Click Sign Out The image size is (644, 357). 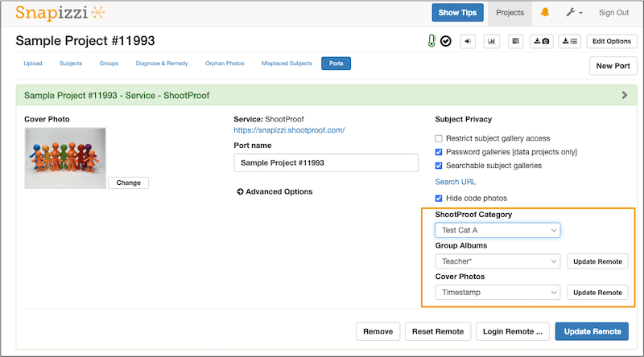(613, 13)
